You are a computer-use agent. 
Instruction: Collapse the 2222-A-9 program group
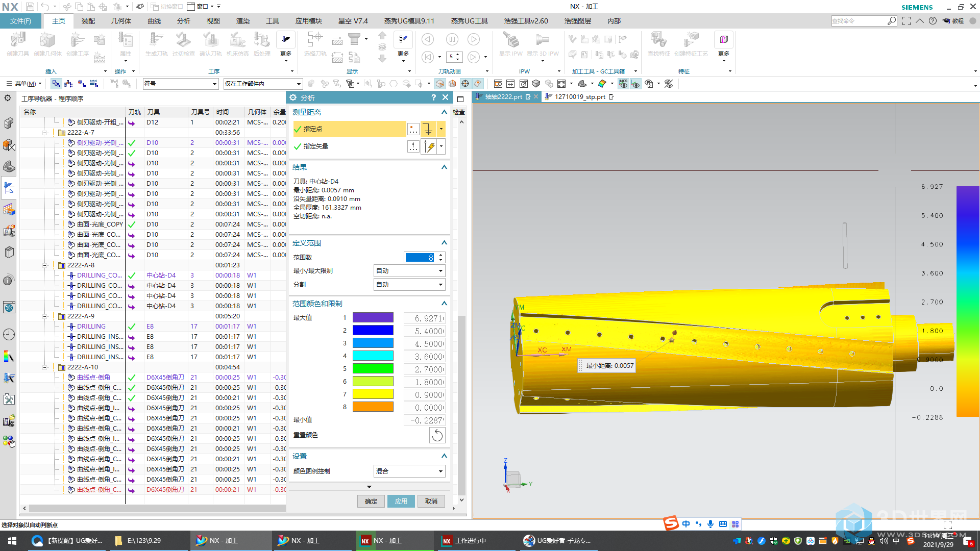[45, 316]
